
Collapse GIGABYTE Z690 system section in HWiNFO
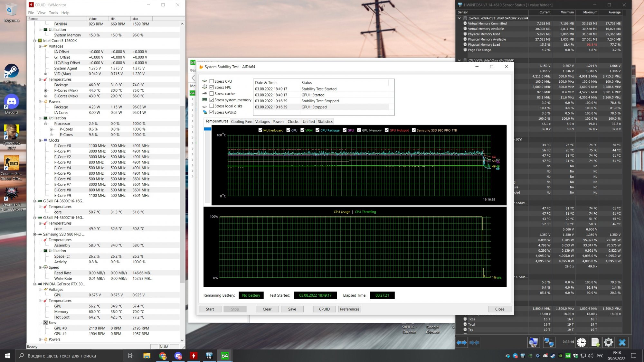point(459,18)
